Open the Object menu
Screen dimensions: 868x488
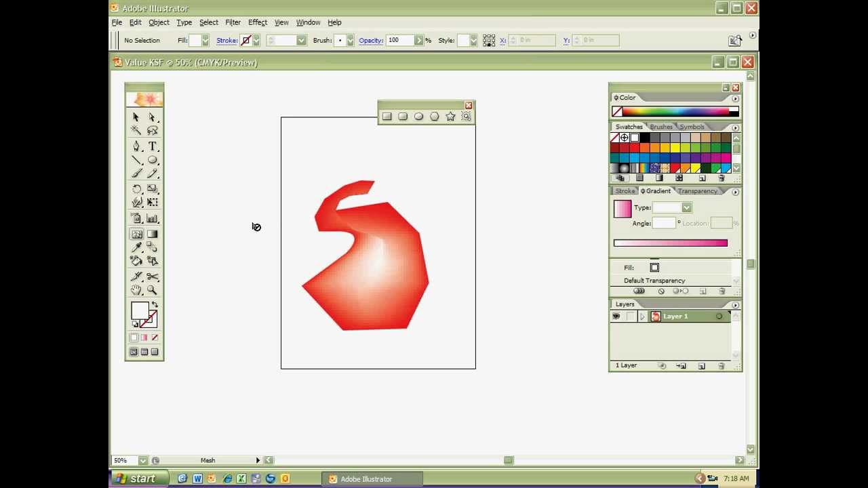pyautogui.click(x=159, y=22)
